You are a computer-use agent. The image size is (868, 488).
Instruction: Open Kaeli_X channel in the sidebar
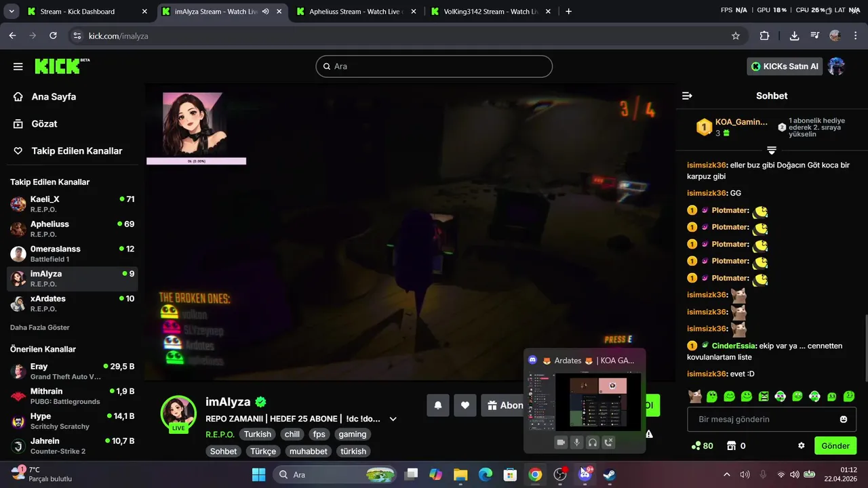72,204
